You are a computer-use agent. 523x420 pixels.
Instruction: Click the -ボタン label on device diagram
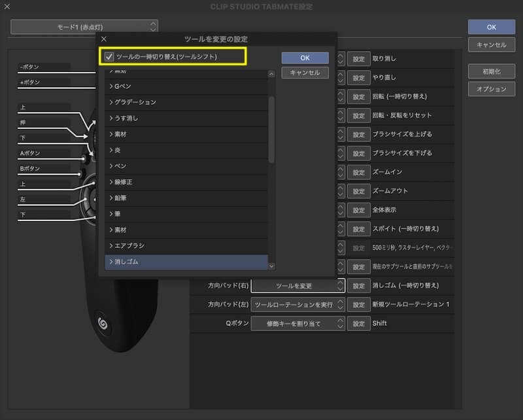pyautogui.click(x=29, y=67)
